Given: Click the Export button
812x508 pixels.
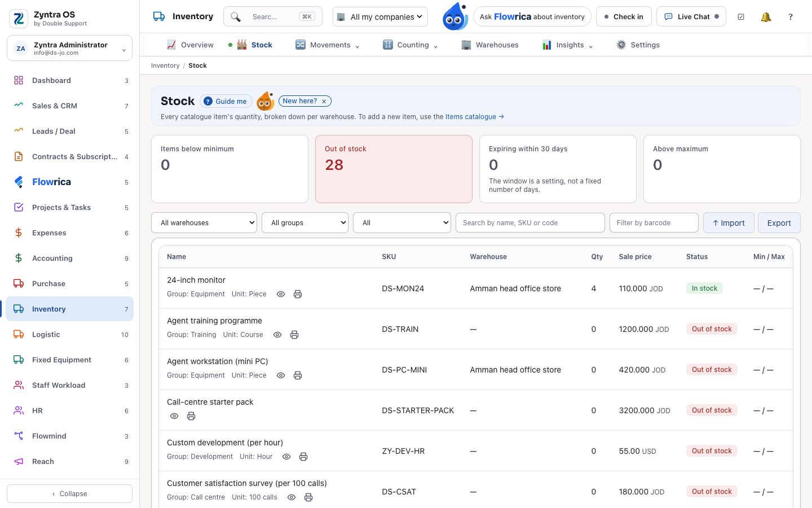Looking at the screenshot, I should (x=779, y=223).
